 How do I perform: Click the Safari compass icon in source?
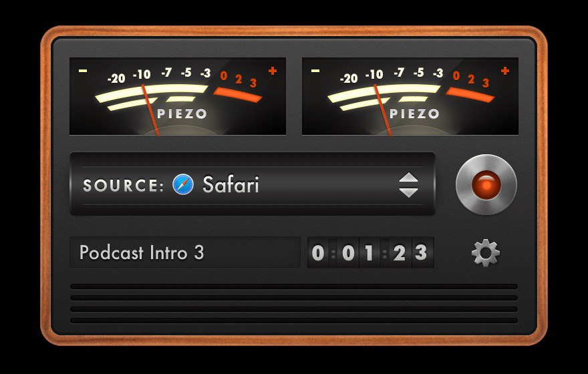[x=183, y=185]
